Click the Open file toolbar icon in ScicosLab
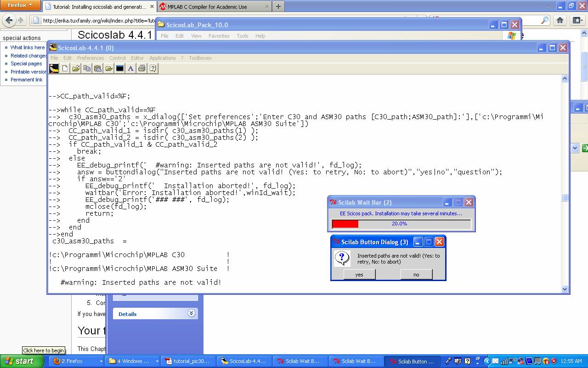588x368 pixels. (x=76, y=69)
